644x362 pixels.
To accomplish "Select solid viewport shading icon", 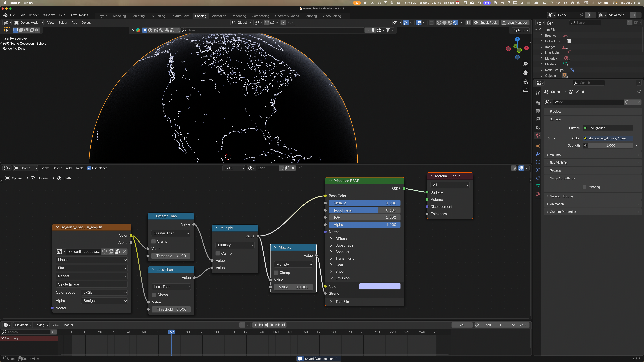I will [x=444, y=23].
